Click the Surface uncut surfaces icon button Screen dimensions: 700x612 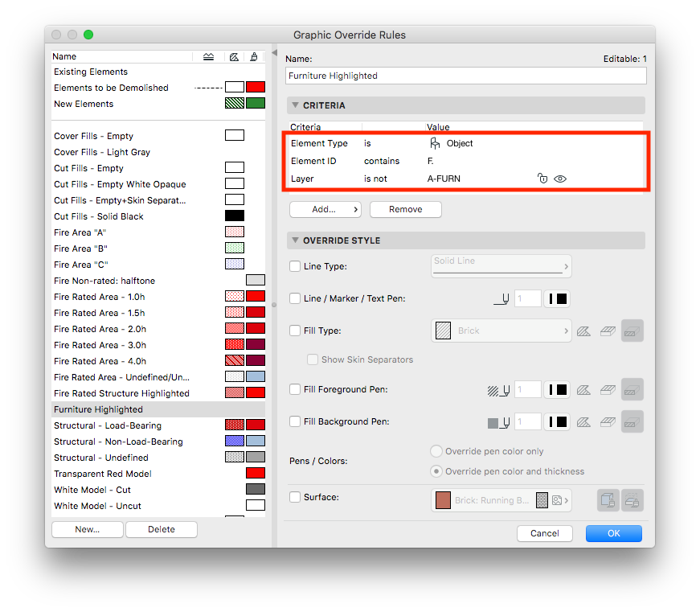click(608, 500)
